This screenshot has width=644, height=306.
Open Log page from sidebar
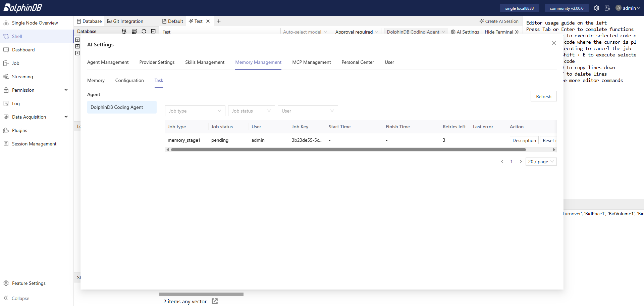16,103
